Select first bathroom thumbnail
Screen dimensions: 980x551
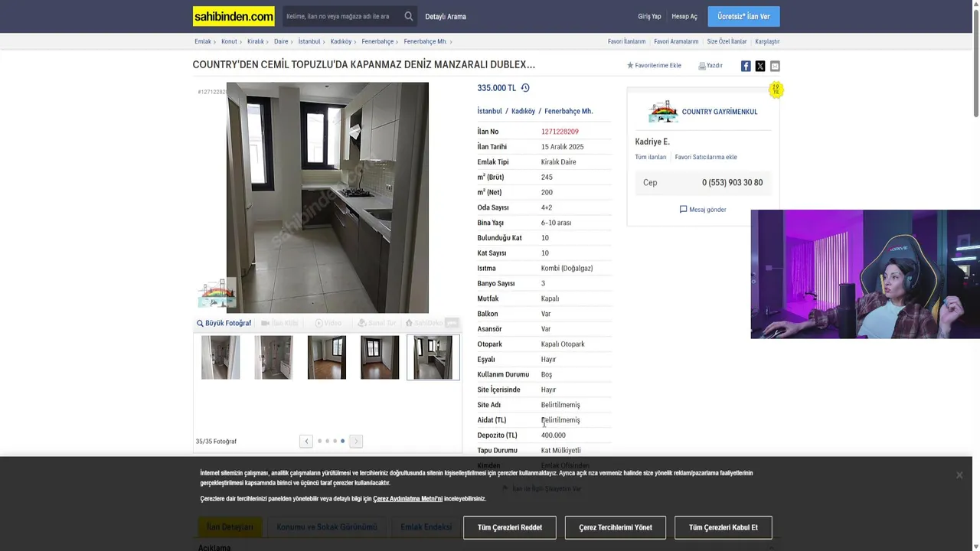(220, 357)
